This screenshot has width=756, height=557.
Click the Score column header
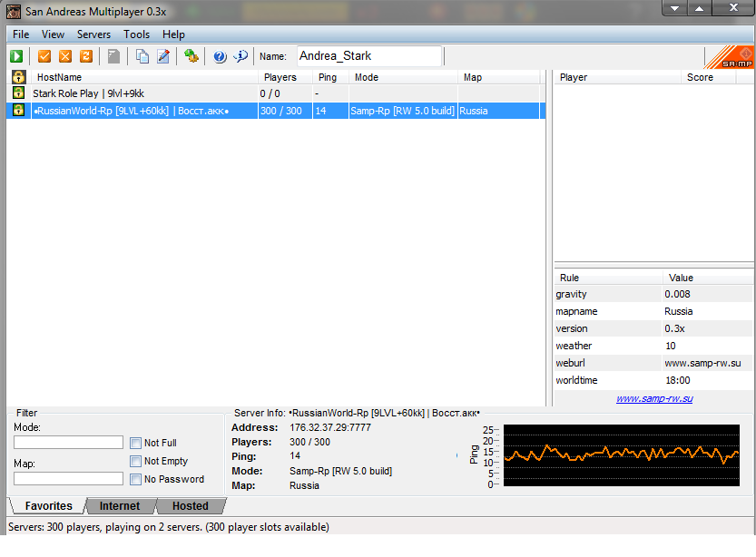[708, 77]
